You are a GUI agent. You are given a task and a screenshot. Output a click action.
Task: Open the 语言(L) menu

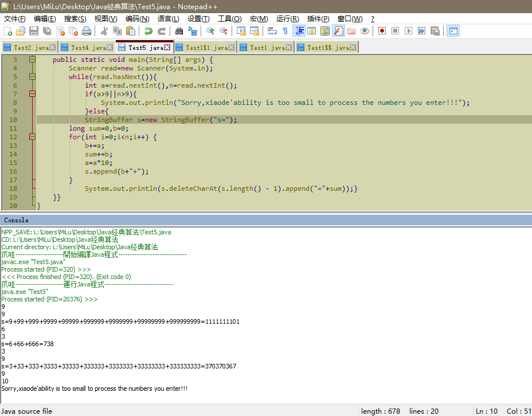point(169,19)
